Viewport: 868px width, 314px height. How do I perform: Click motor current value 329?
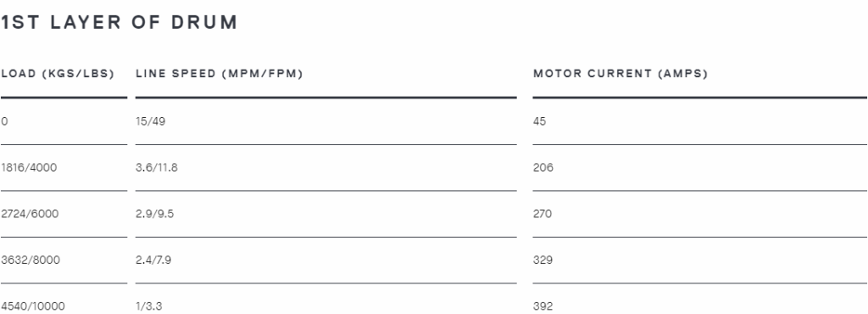pos(543,261)
